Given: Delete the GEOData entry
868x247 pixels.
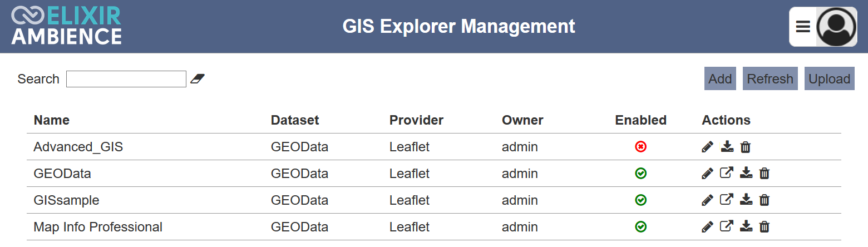Looking at the screenshot, I should 765,174.
